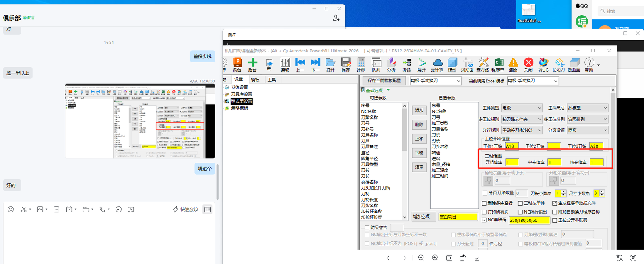Switch to the 设置 tab
This screenshot has width=644, height=264.
(x=239, y=79)
